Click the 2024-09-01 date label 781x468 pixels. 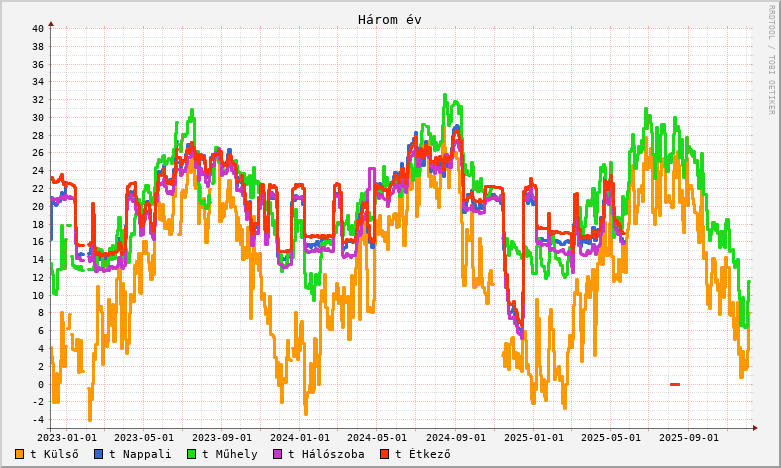click(455, 437)
